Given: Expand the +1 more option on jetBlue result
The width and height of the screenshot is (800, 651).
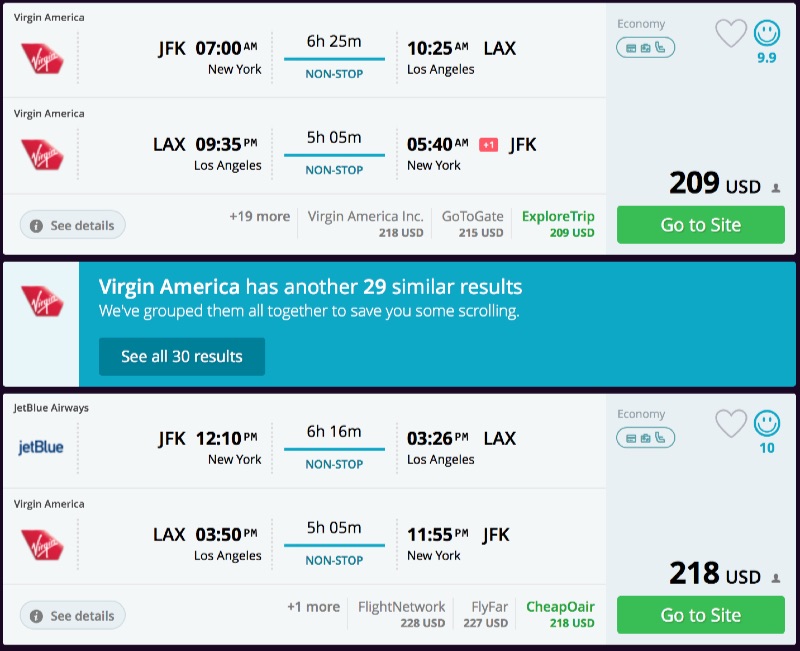Looking at the screenshot, I should 312,606.
